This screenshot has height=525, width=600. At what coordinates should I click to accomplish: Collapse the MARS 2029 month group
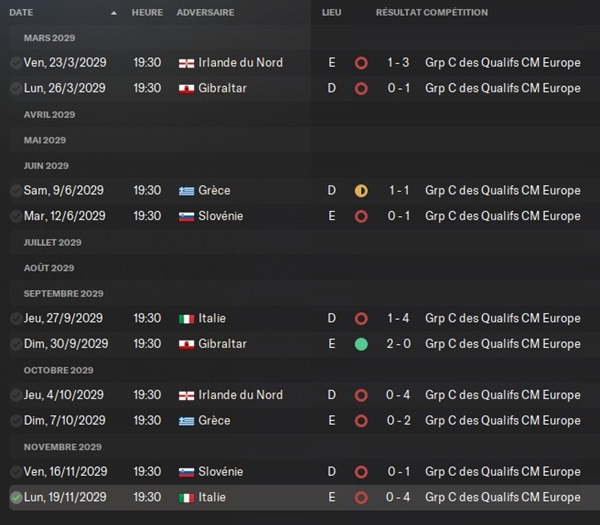pyautogui.click(x=49, y=38)
